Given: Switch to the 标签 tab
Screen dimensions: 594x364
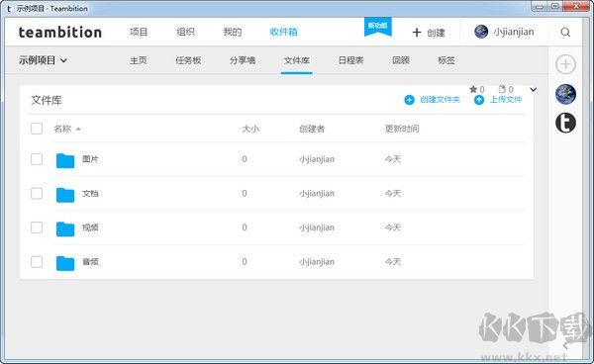Looking at the screenshot, I should pos(446,60).
